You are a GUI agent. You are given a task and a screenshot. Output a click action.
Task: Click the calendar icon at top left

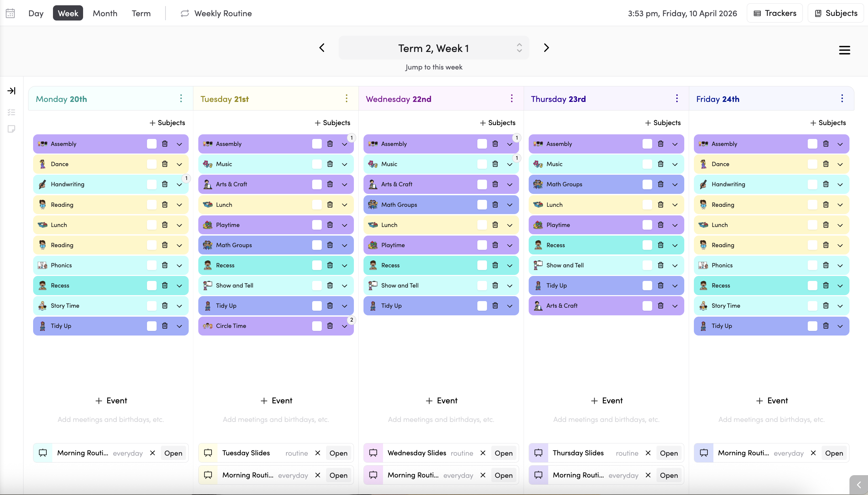(10, 13)
